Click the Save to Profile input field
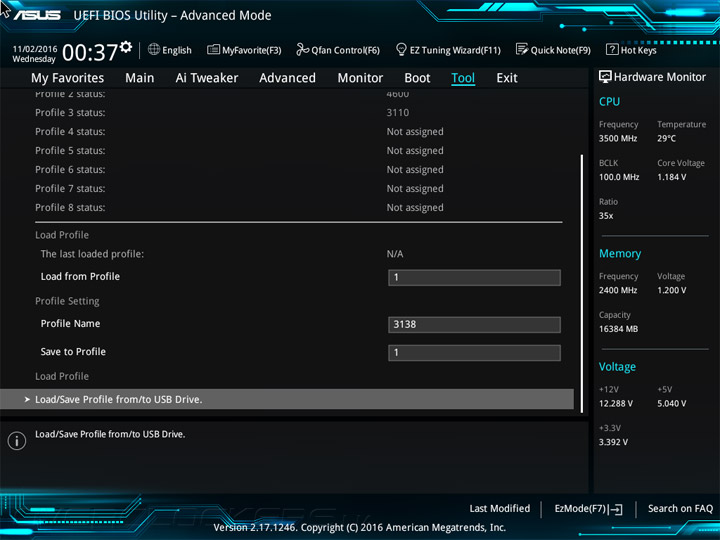Image resolution: width=720 pixels, height=540 pixels. pyautogui.click(x=474, y=353)
